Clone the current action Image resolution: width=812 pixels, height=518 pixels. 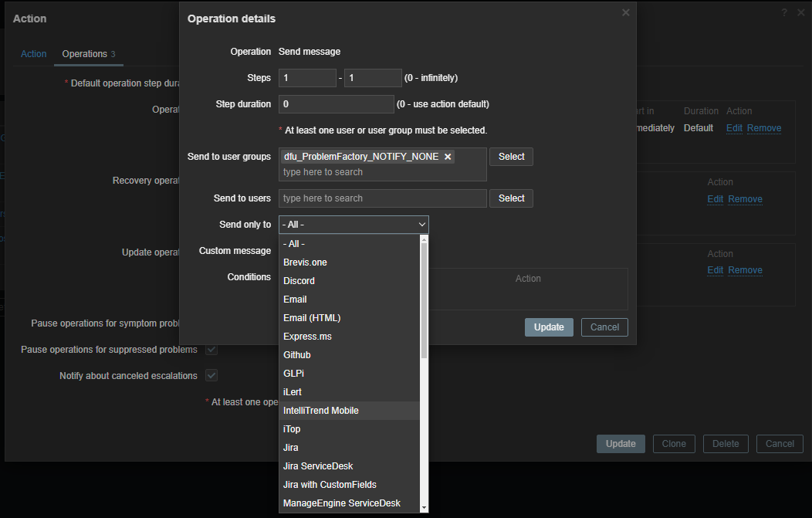(x=674, y=443)
